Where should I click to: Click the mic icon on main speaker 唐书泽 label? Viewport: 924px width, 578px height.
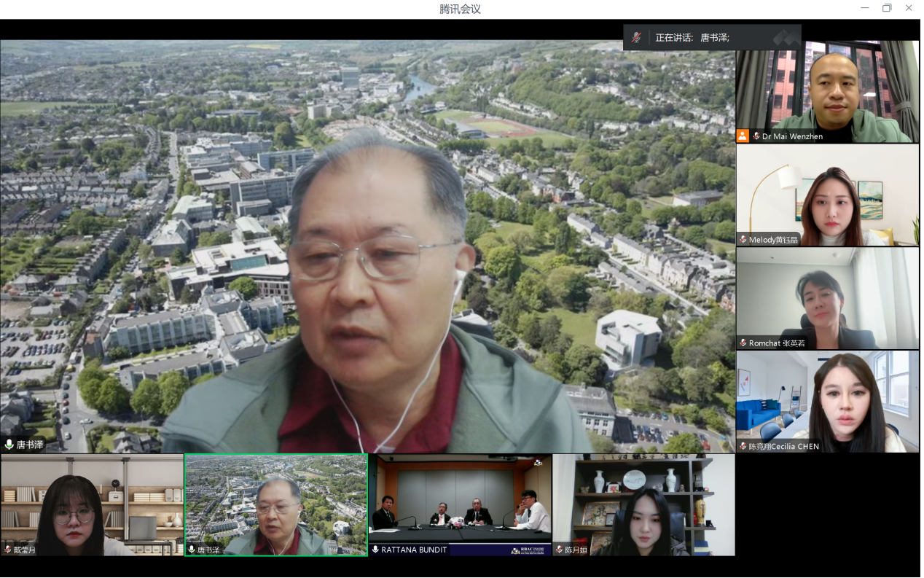[x=9, y=445]
